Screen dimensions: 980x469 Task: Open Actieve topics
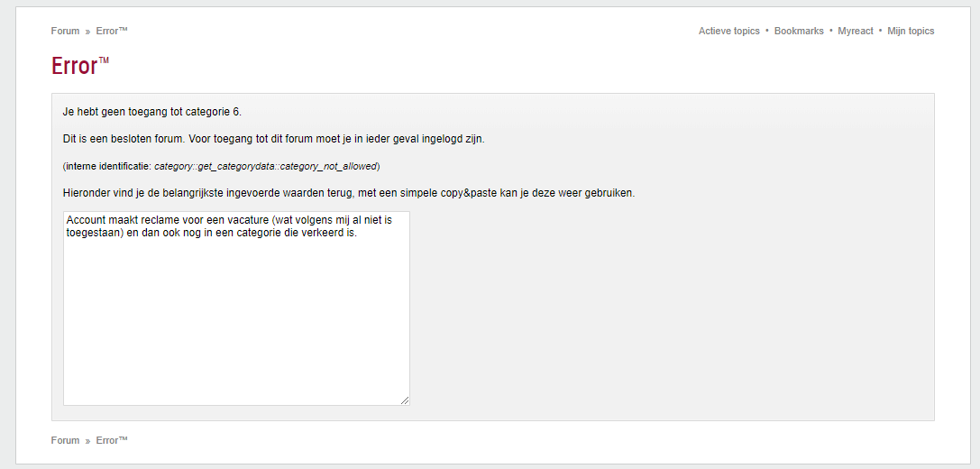click(728, 31)
